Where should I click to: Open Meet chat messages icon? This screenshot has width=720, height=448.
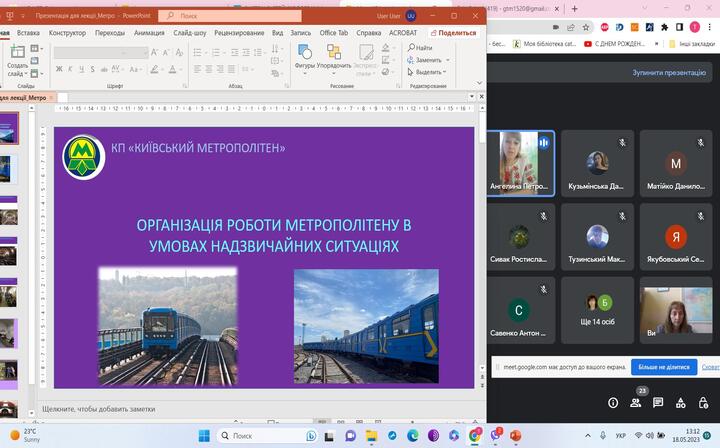658,403
